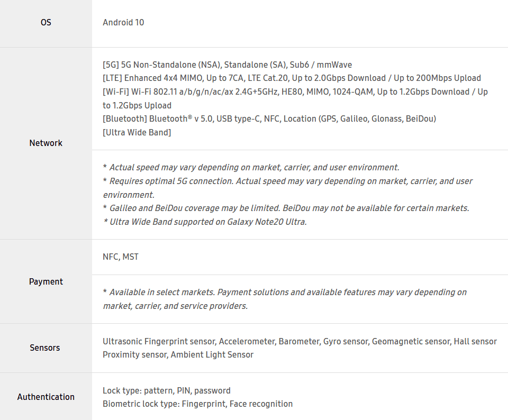Click the OS row header
Image resolution: width=508 pixels, height=420 pixels.
point(46,23)
